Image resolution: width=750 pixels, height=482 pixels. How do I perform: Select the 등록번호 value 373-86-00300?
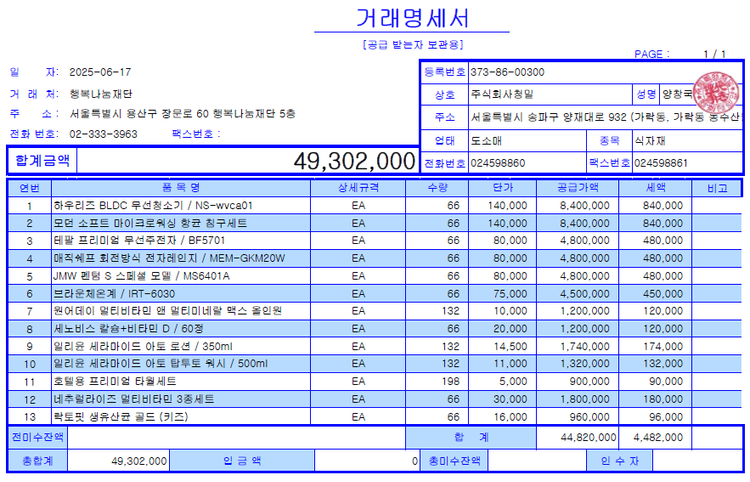click(x=507, y=72)
